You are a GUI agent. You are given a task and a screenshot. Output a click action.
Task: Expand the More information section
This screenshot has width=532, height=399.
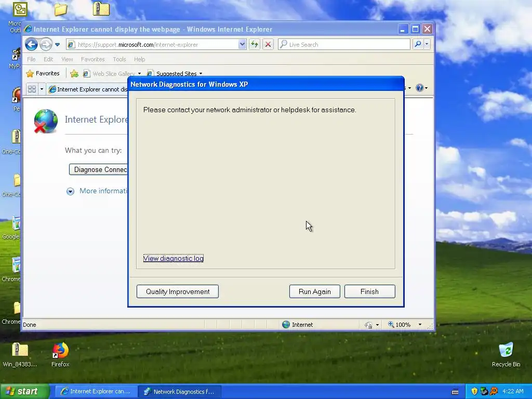[x=97, y=191]
